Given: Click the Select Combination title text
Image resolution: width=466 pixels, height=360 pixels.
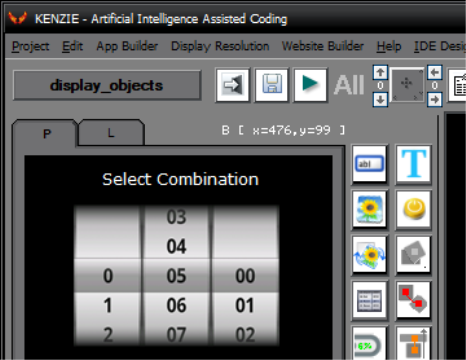Looking at the screenshot, I should coord(180,179).
